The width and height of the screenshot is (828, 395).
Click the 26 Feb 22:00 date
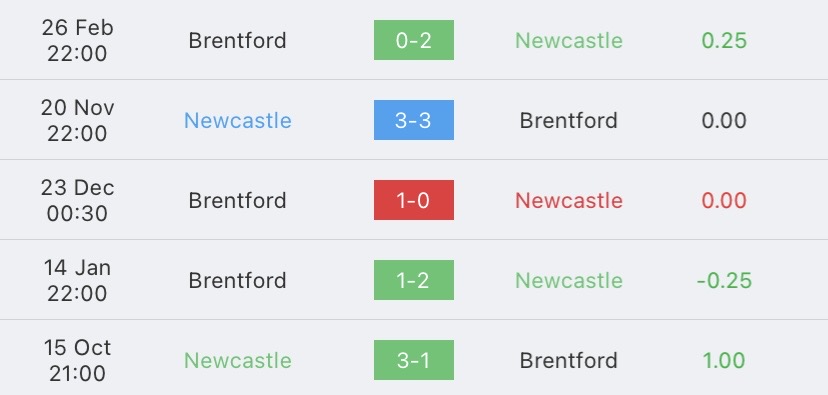77,41
